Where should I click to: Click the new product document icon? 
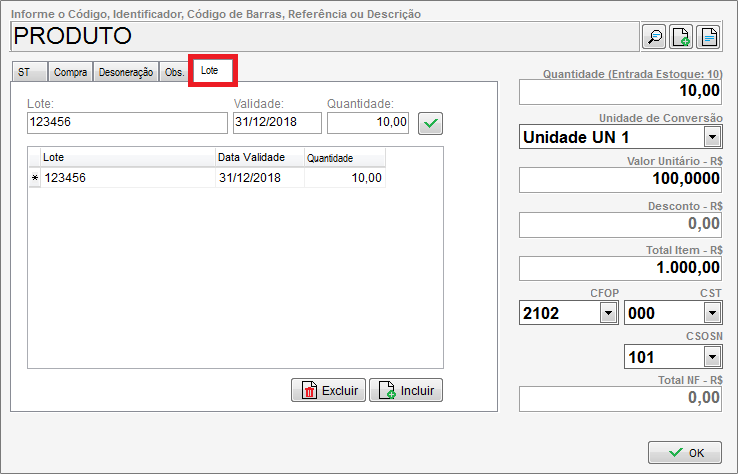pyautogui.click(x=681, y=37)
